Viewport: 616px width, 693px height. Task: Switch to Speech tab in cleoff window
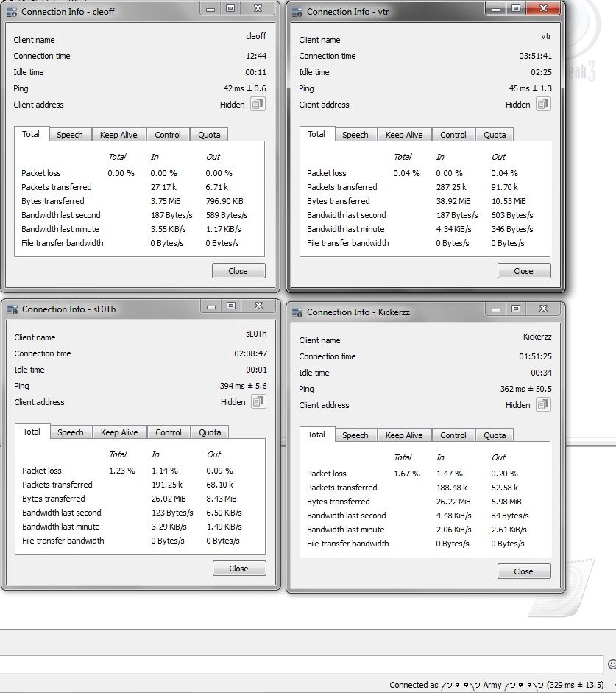(x=70, y=135)
